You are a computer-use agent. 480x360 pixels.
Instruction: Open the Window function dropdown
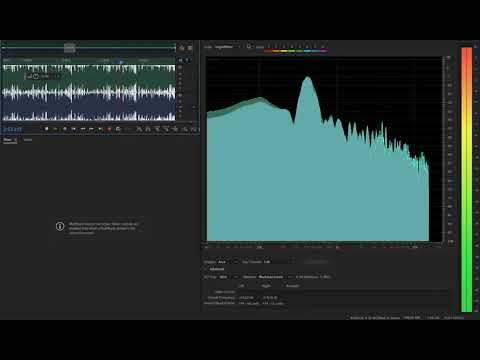click(x=275, y=277)
